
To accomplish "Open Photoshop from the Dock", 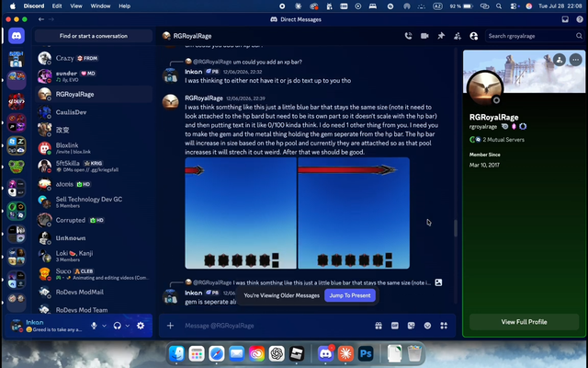I will tap(366, 353).
